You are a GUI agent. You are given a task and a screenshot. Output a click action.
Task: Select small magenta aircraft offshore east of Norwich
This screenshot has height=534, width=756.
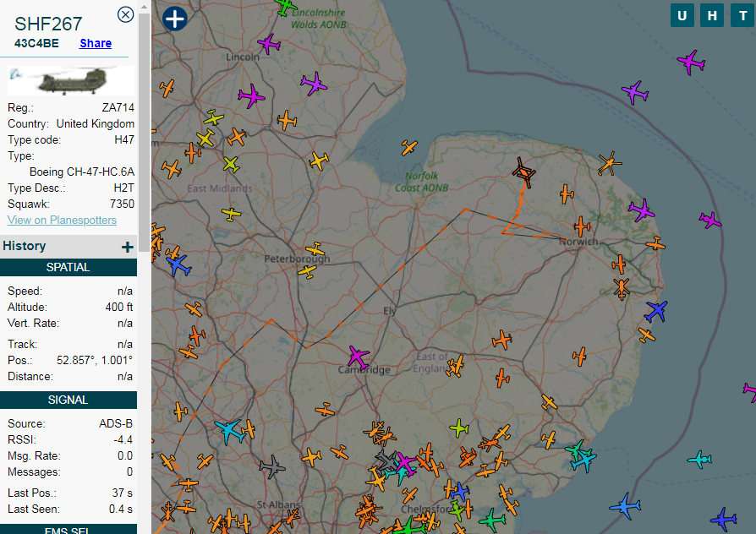(710, 221)
